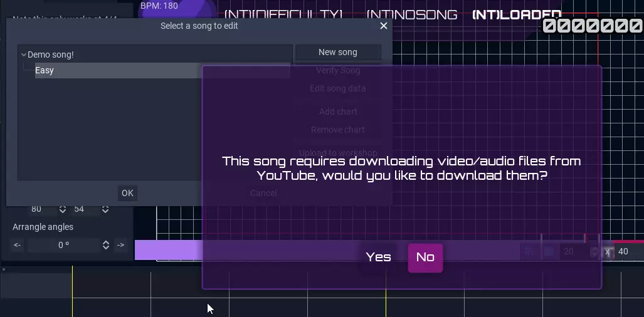Click Cancel in the song selection dialog
The width and height of the screenshot is (644, 317).
263,193
